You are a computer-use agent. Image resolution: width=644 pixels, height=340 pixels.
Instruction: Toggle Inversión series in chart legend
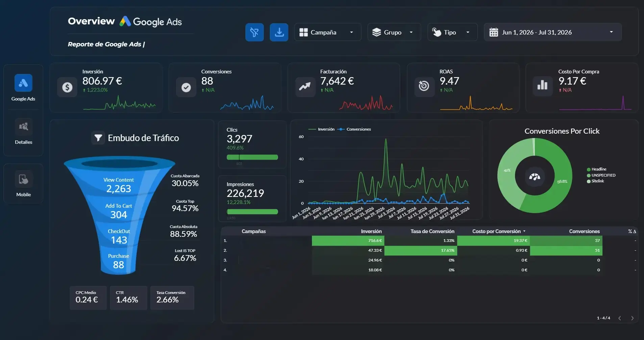point(321,129)
